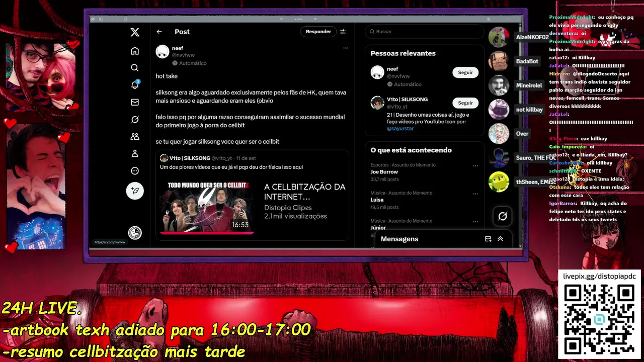Click thSheen voice participant avatar
644x362 pixels.
(499, 182)
